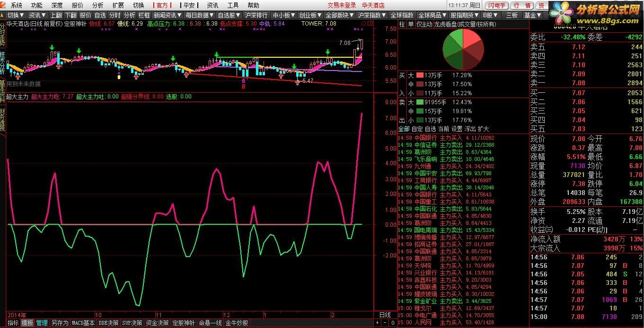The height and width of the screenshot is (328, 644).
Task: Click the 管理 bottom tab
Action: click(42, 323)
